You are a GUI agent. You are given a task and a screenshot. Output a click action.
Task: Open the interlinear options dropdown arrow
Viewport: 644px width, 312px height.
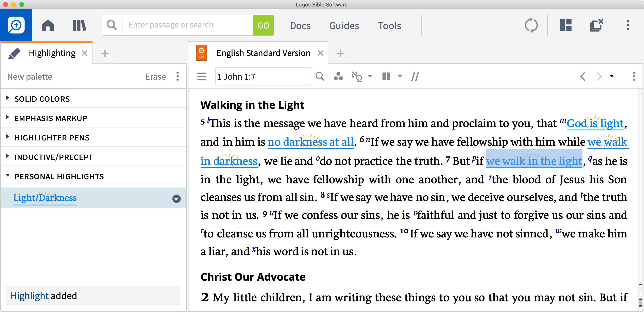point(370,76)
